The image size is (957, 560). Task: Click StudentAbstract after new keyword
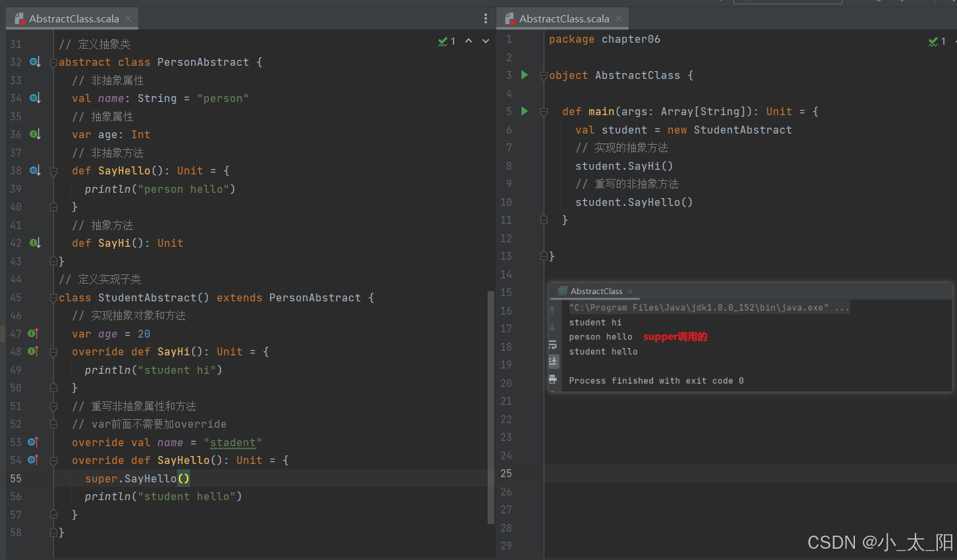(743, 130)
